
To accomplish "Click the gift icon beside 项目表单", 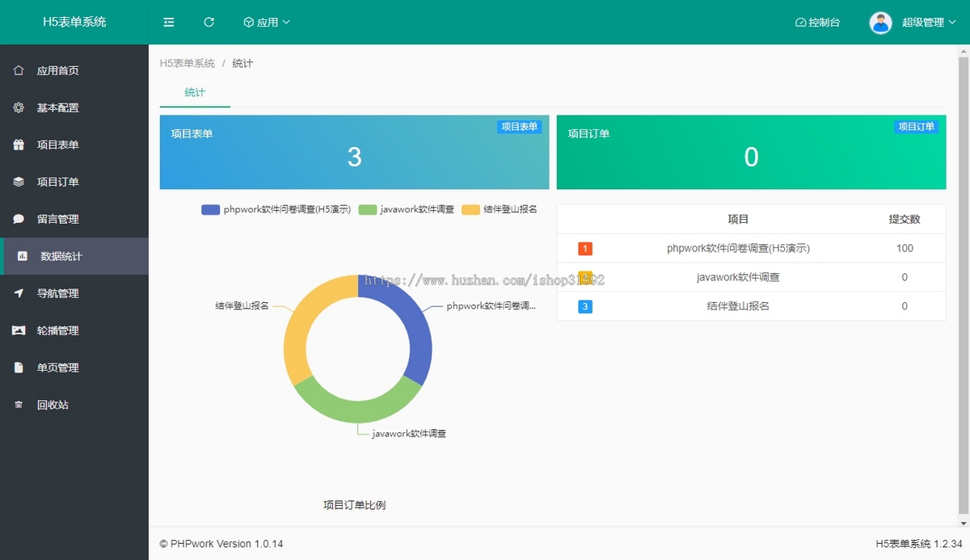I will point(19,145).
